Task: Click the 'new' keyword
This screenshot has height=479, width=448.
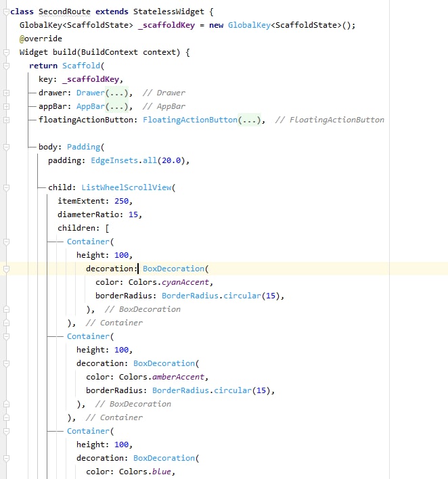Action: [x=216, y=25]
